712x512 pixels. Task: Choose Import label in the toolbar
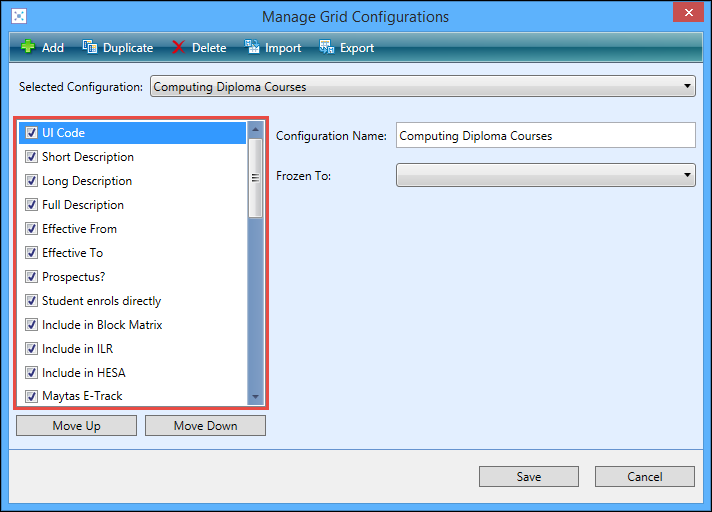283,48
